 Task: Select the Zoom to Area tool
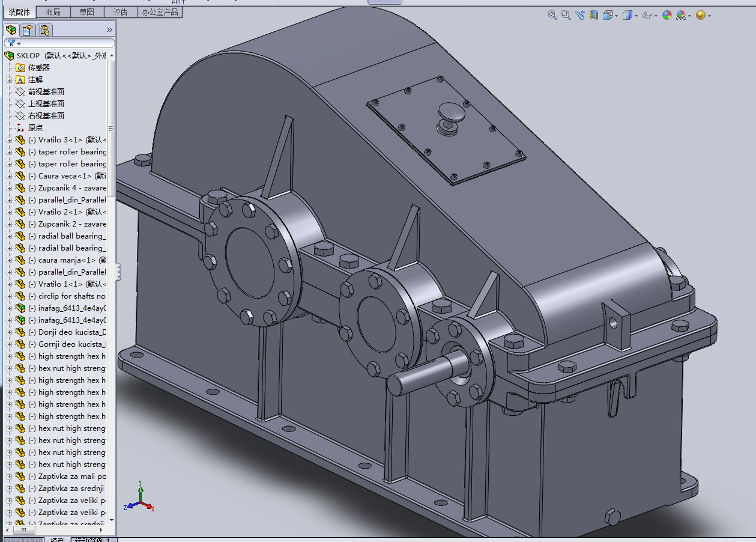point(566,15)
